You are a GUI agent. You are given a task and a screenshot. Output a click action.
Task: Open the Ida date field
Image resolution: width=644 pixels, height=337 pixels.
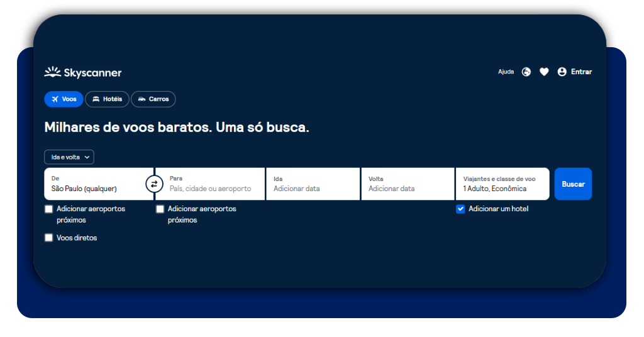click(x=313, y=184)
